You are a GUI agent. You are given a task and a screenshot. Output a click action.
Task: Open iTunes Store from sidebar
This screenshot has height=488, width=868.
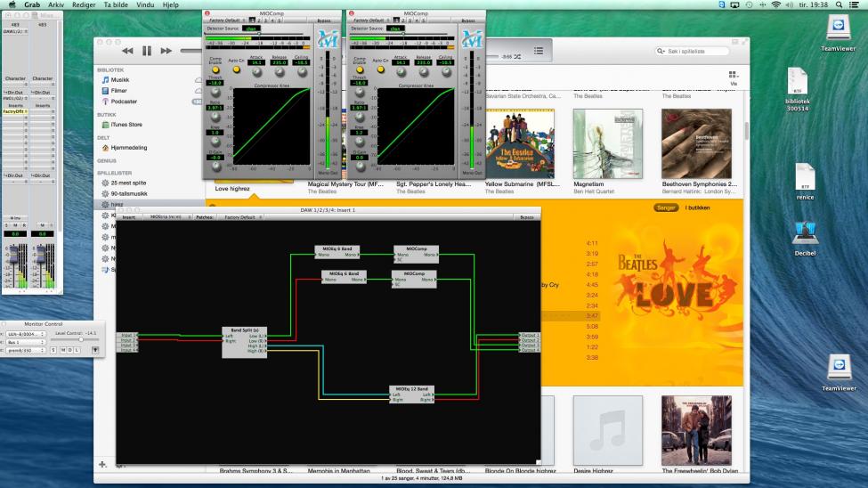126,125
